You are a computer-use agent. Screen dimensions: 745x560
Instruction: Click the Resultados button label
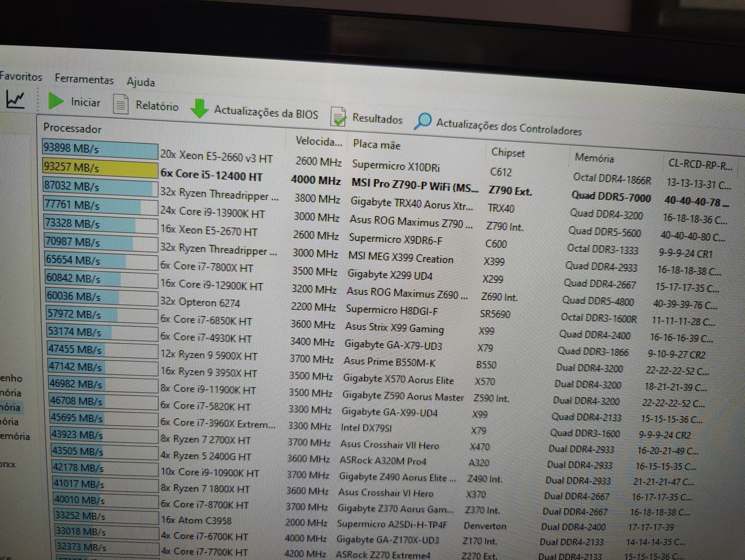[x=377, y=119]
